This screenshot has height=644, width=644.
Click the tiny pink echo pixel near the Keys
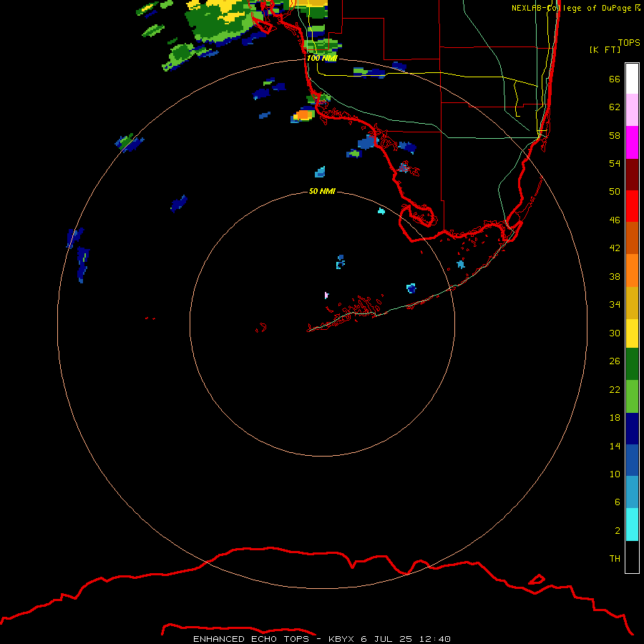click(326, 295)
